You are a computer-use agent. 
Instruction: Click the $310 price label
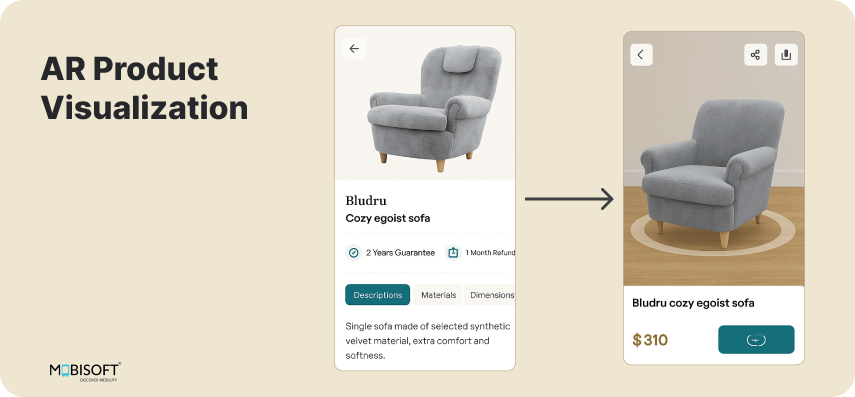650,340
